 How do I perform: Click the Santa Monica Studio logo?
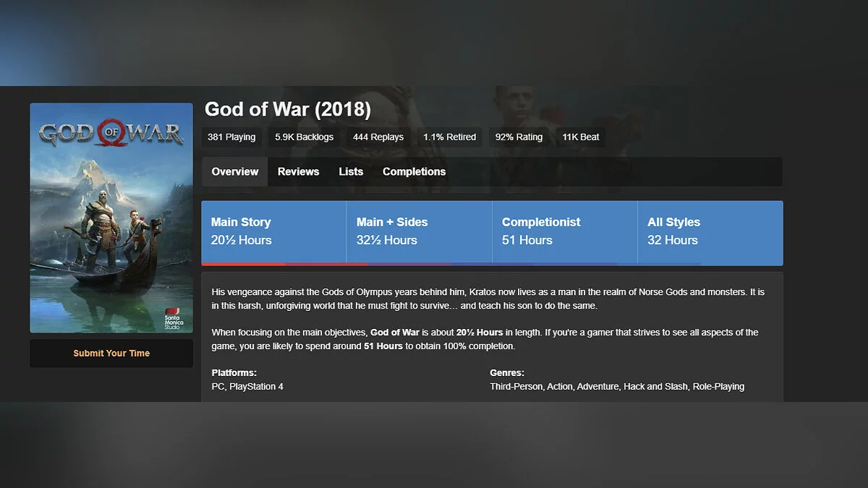[x=174, y=317]
